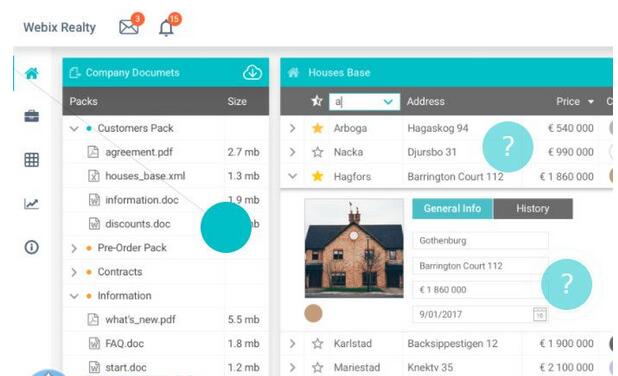
Task: Open the city filter dropdown arrow
Action: (x=388, y=102)
